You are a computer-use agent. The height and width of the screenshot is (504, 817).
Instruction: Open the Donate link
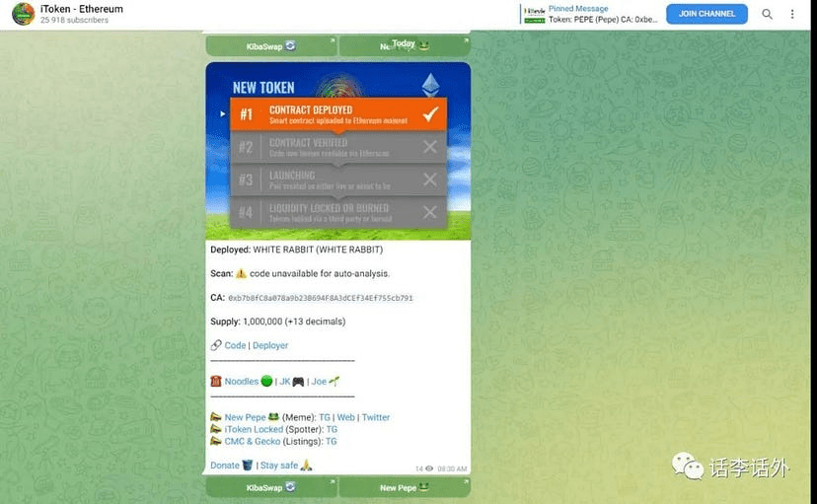[x=225, y=465]
